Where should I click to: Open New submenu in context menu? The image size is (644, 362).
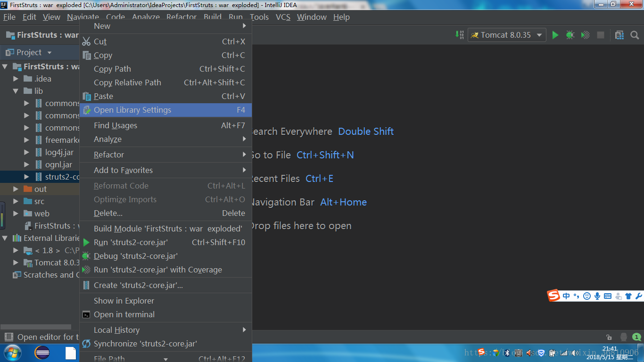point(165,26)
